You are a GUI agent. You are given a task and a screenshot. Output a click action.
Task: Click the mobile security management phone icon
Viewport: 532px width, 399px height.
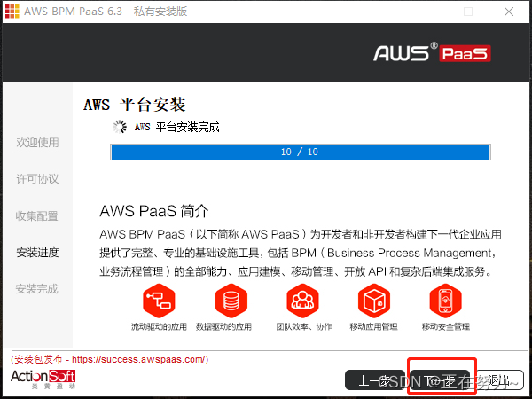pos(445,301)
